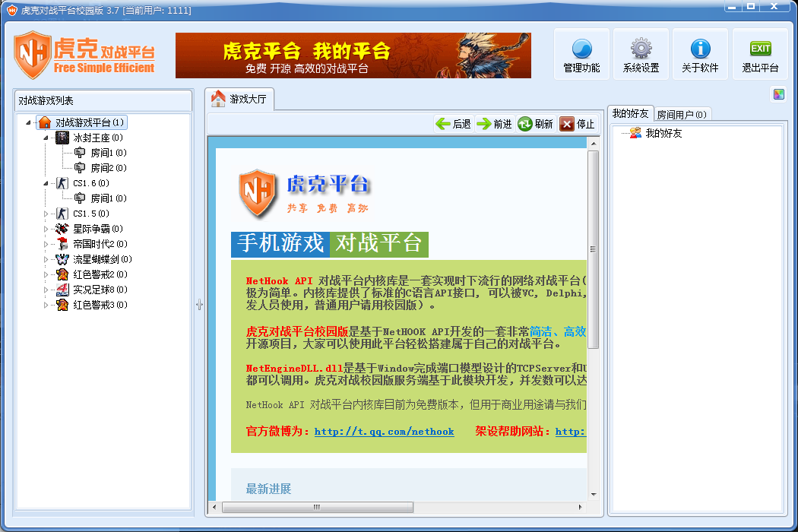Select 对战游戏平台 (1) tree root
Viewport: 798px width, 532px height.
click(x=90, y=122)
